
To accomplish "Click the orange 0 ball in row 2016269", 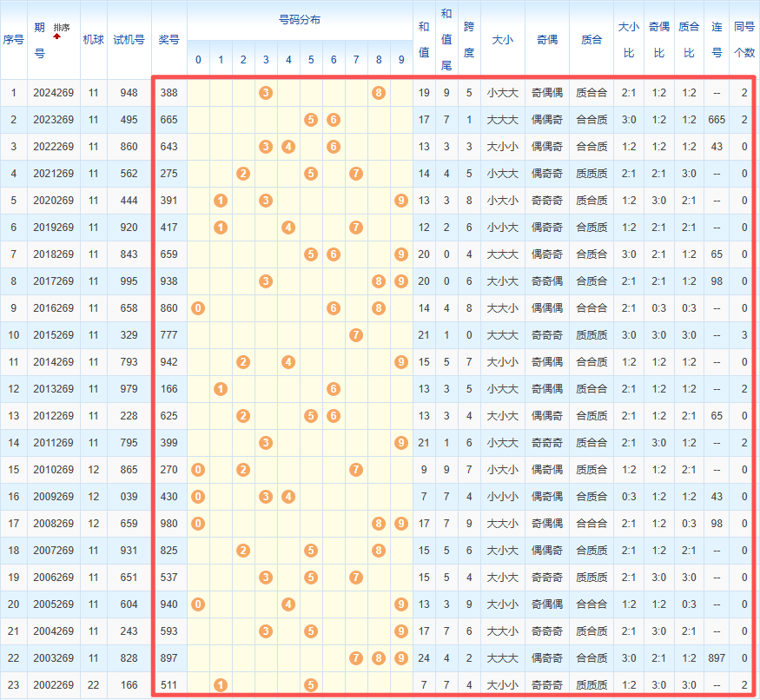I will [x=198, y=308].
